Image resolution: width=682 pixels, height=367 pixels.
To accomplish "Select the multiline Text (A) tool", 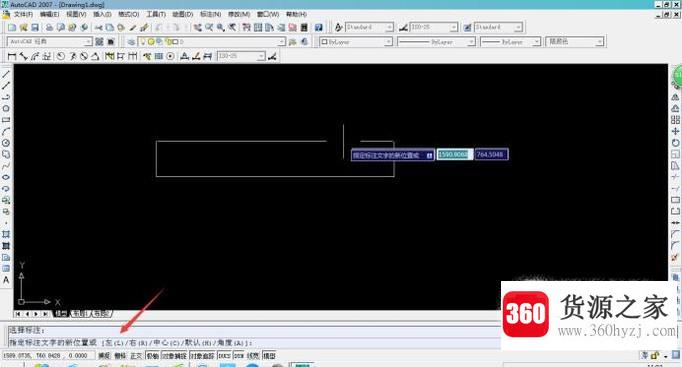I will click(6, 280).
